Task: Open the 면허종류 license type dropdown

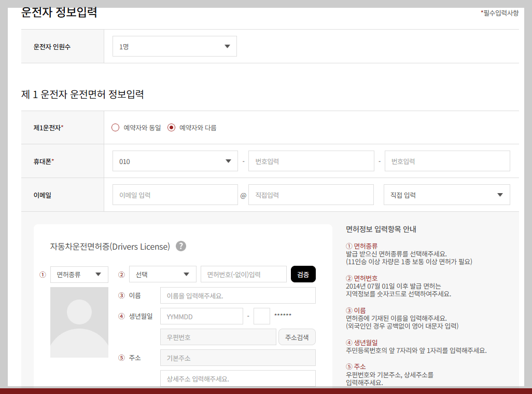Action: pyautogui.click(x=79, y=275)
